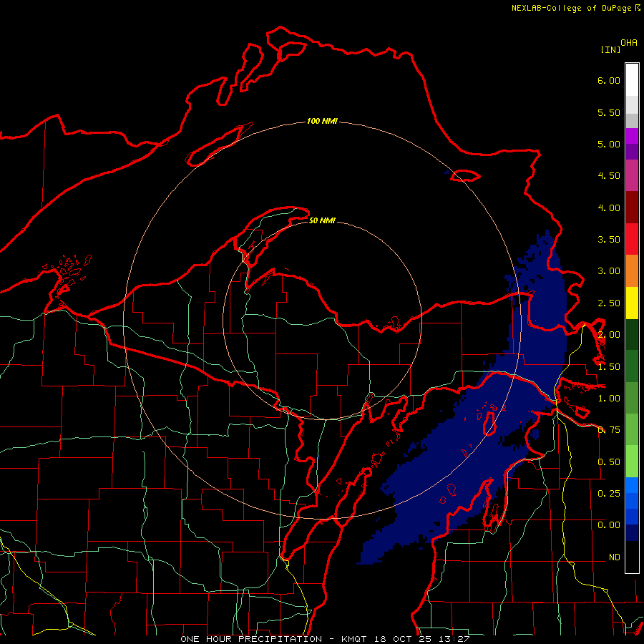Viewport: 644px width, 644px height.
Task: Click the 0.50 legend value
Action: tap(609, 462)
